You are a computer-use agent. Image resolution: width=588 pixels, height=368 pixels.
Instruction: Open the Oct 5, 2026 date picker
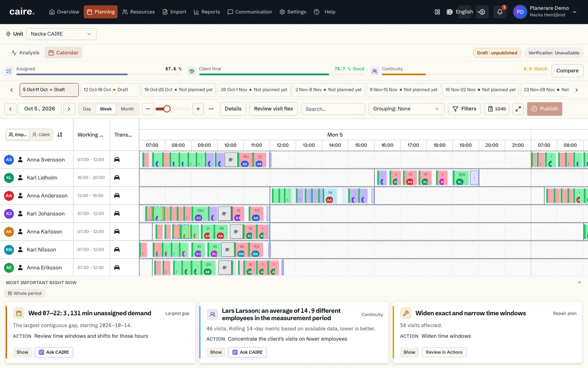(x=40, y=109)
